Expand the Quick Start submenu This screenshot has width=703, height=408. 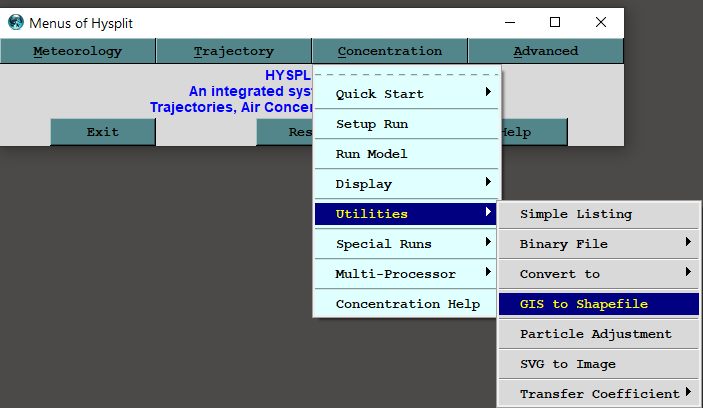[x=407, y=94]
